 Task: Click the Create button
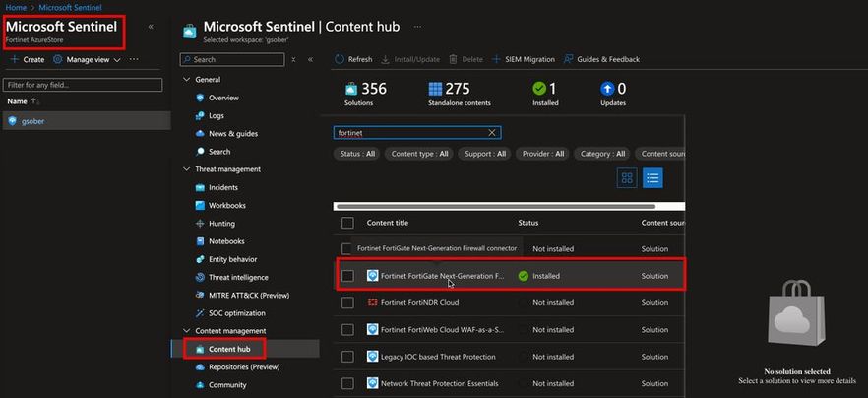point(28,59)
